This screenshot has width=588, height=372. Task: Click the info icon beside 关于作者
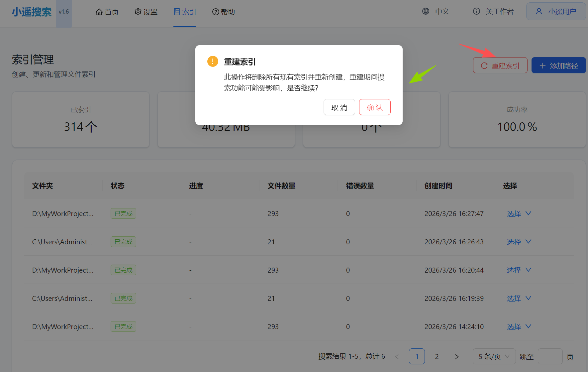[476, 11]
